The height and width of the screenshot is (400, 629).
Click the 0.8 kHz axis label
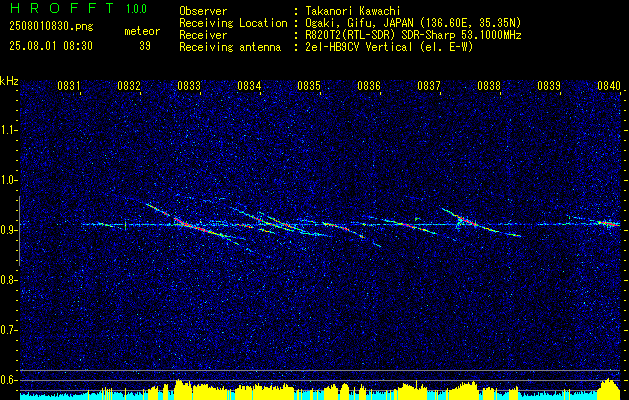coord(8,280)
